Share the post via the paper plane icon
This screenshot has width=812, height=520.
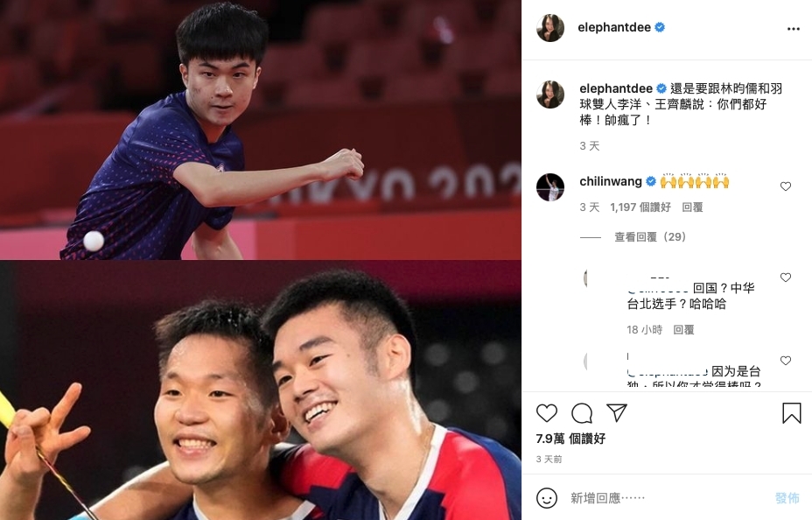[617, 413]
